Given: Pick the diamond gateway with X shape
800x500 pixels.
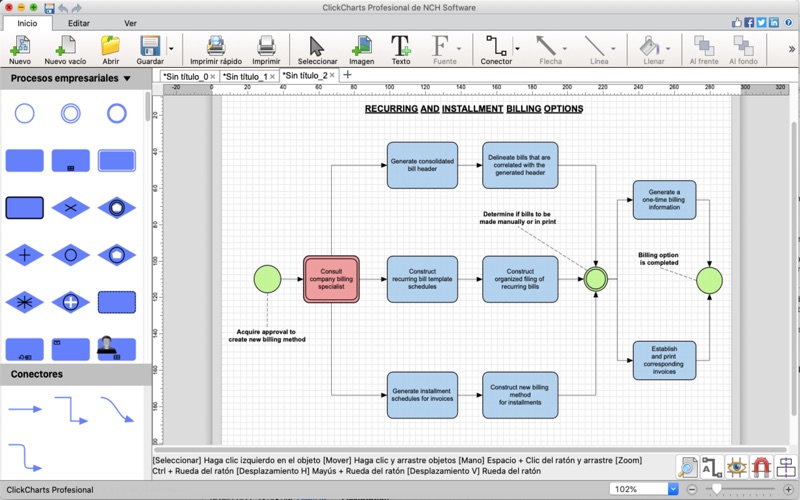Looking at the screenshot, I should coord(70,208).
